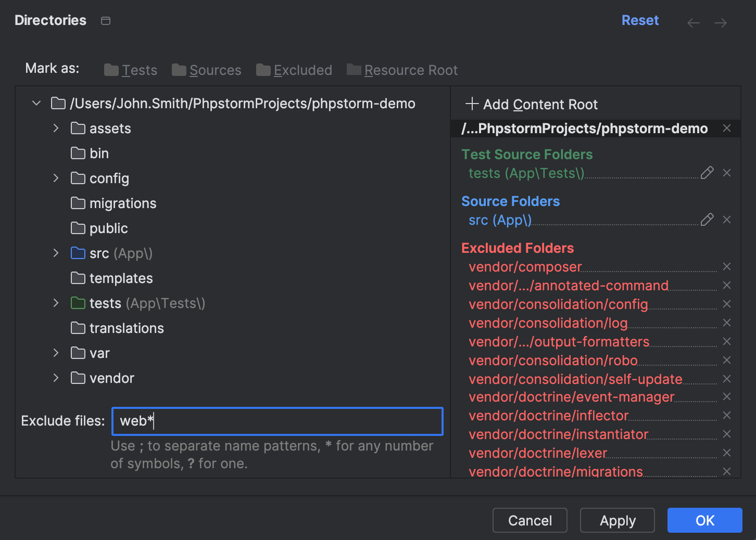Expand the assets folder
756x540 pixels.
(x=56, y=128)
